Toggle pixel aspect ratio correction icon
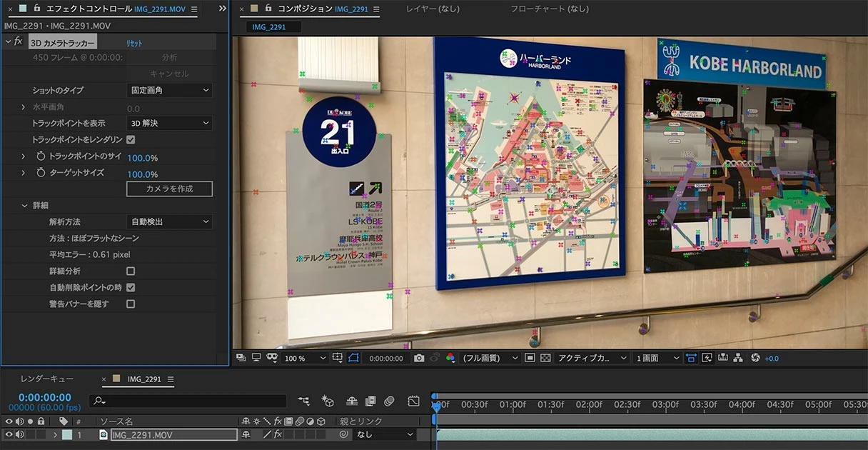 (690, 358)
